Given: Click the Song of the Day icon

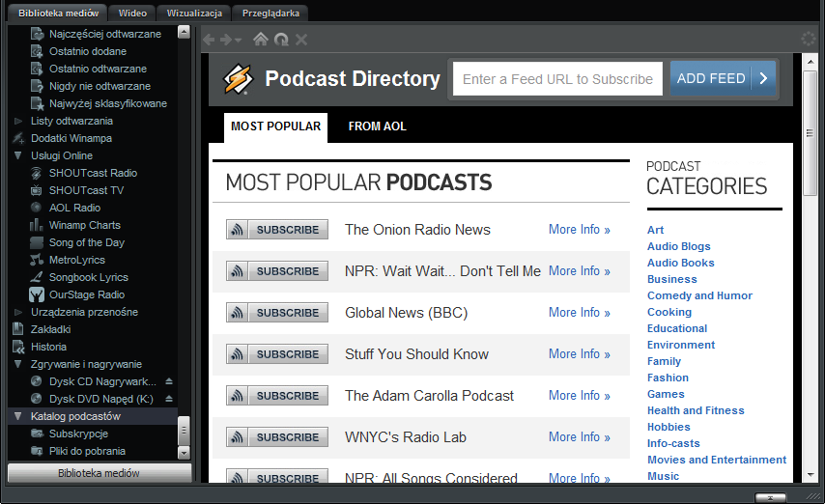Looking at the screenshot, I should tap(37, 242).
